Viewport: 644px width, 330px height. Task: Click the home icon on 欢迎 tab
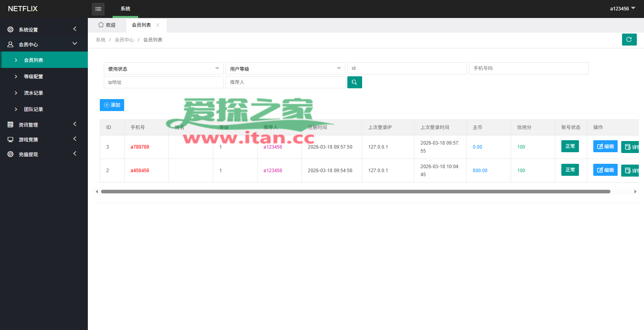tap(101, 25)
